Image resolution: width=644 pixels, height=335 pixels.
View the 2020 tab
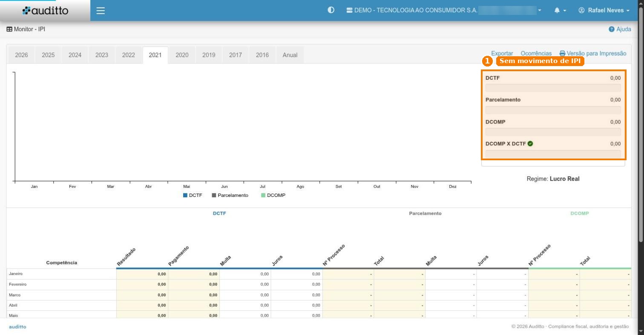(x=182, y=55)
